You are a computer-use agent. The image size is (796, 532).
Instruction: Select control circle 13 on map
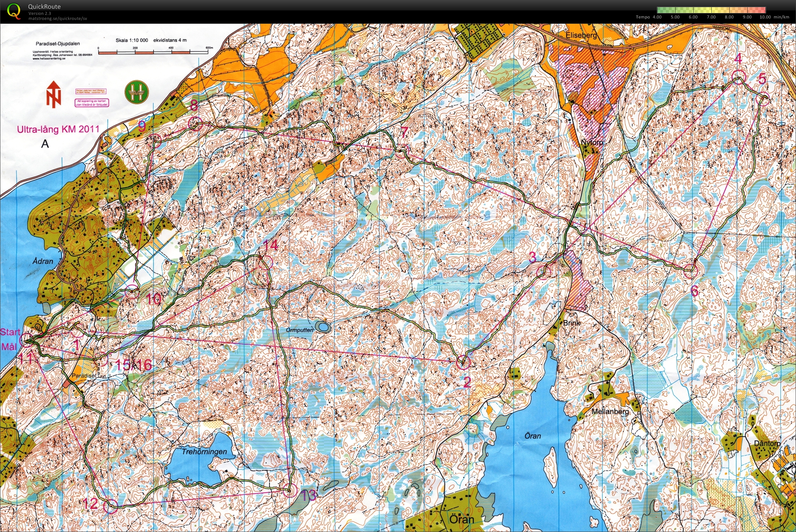pos(289,490)
